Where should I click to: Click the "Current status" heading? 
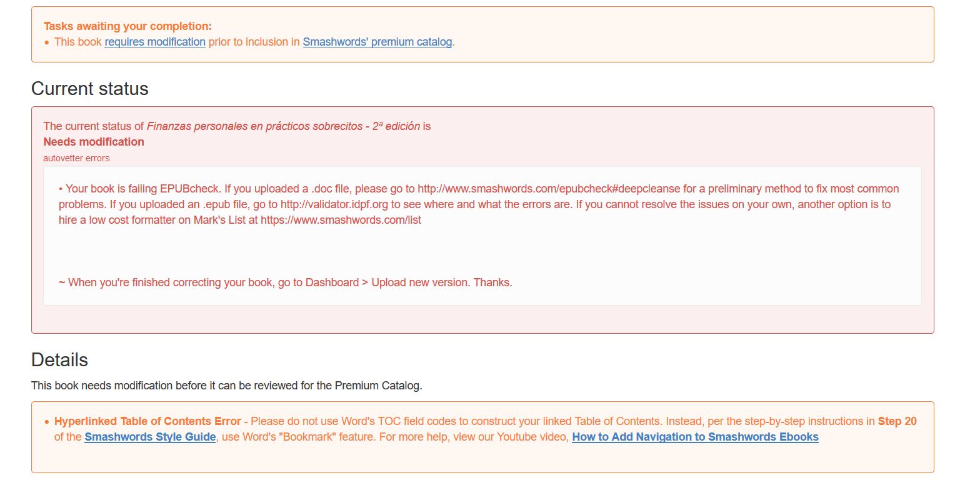point(90,89)
